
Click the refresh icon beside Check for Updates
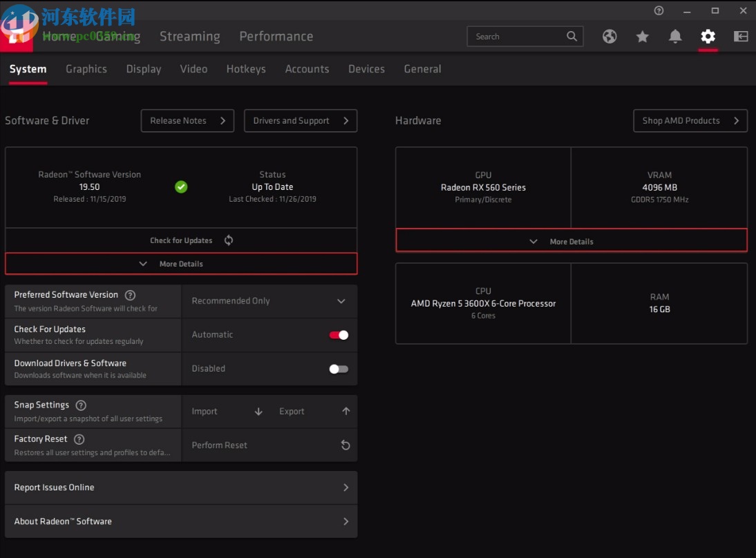(229, 240)
